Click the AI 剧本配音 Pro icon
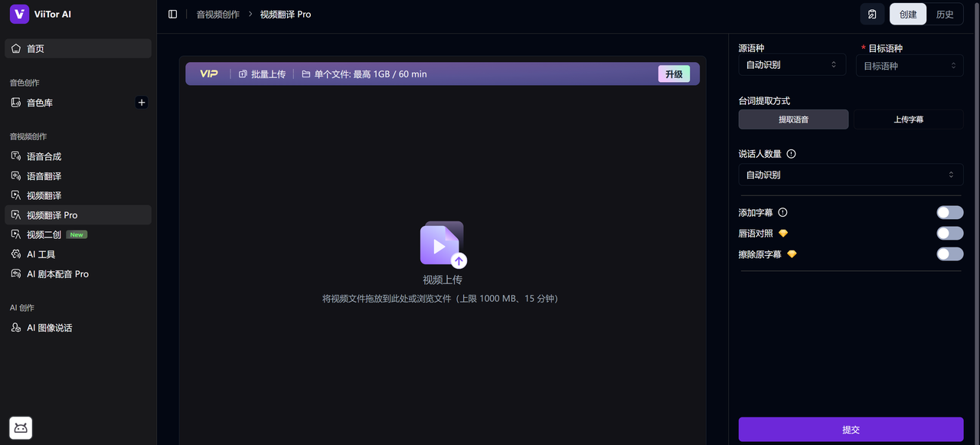Image resolution: width=980 pixels, height=445 pixels. tap(16, 273)
